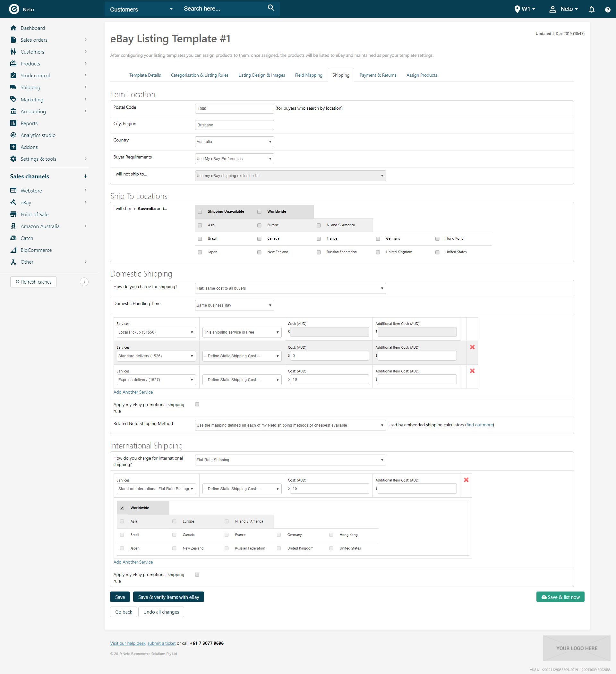616x674 pixels.
Task: Click the Reports chart icon
Action: [13, 123]
